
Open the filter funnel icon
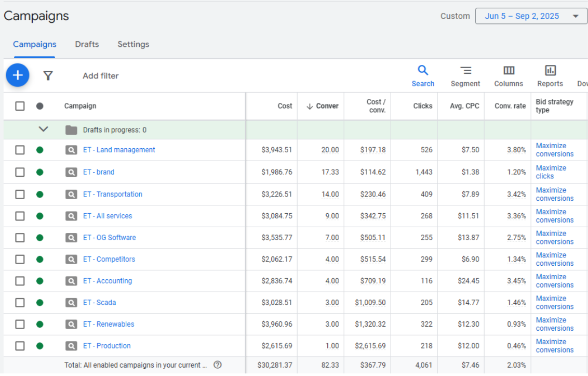48,75
